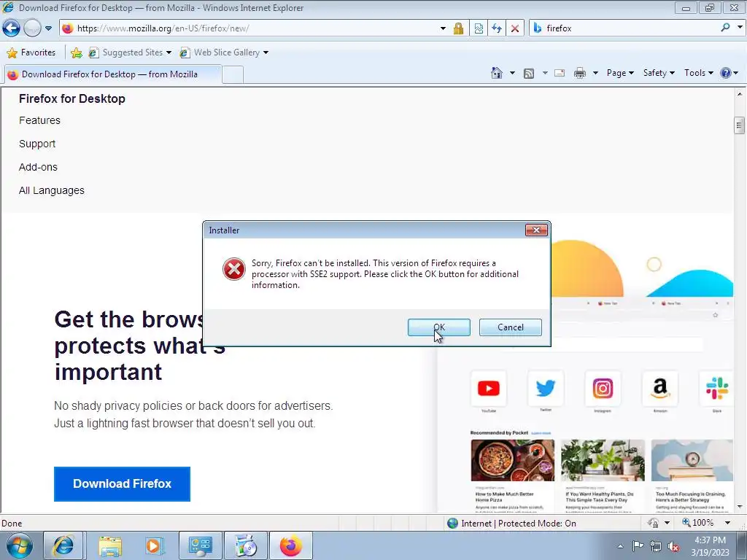Click the Read Mail icon
747x560 pixels.
[x=560, y=73]
